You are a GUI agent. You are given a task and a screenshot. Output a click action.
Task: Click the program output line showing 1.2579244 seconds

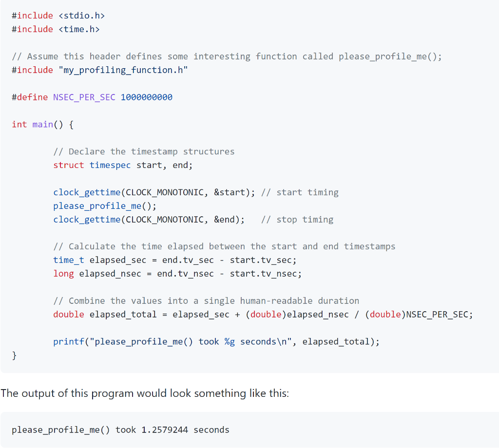[x=120, y=429]
